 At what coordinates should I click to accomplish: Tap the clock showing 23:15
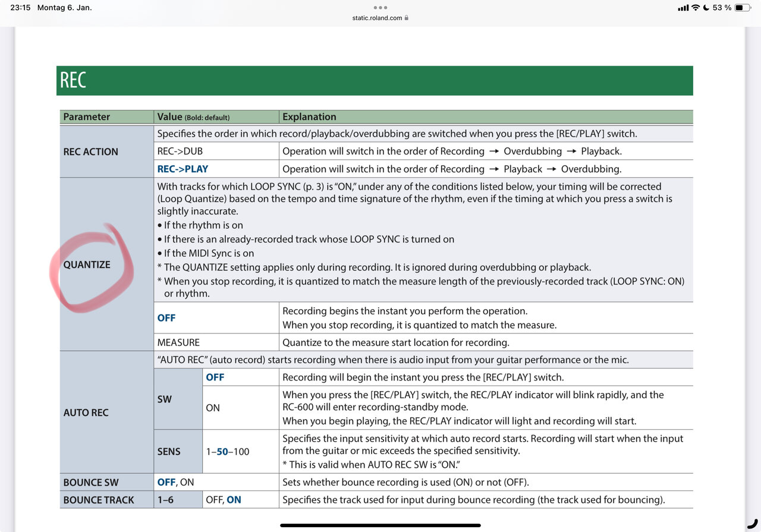click(20, 8)
